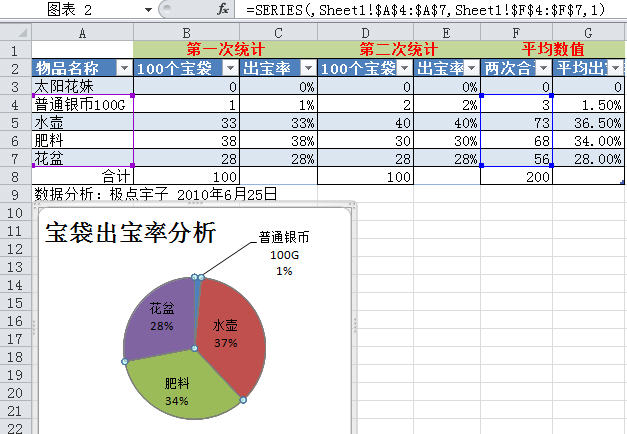This screenshot has width=627, height=434.
Task: Select column B header
Action: [186, 32]
